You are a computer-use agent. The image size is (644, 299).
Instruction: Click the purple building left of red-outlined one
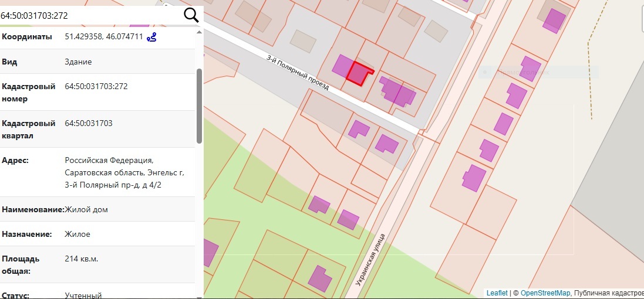(342, 66)
